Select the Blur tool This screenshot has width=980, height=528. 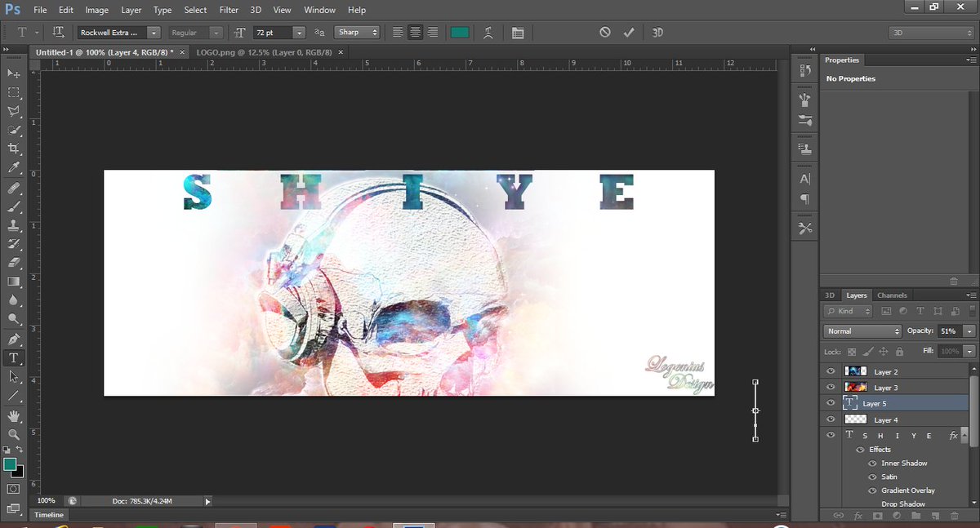point(14,301)
